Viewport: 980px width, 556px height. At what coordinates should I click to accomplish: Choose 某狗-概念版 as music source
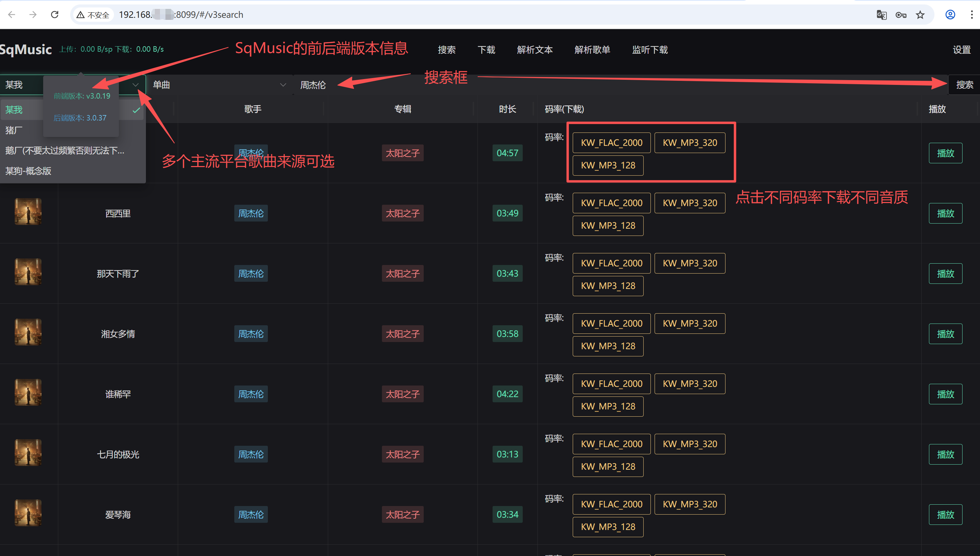click(x=29, y=171)
